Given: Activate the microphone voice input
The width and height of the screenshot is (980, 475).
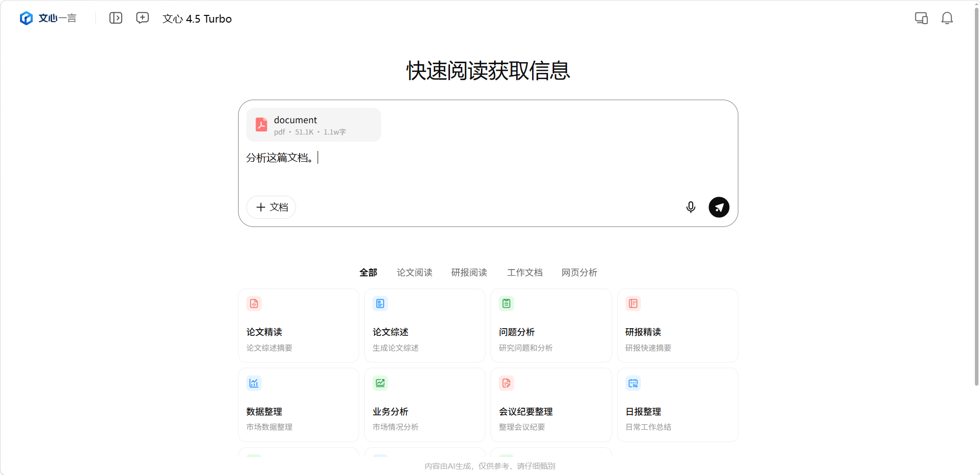Looking at the screenshot, I should 691,207.
